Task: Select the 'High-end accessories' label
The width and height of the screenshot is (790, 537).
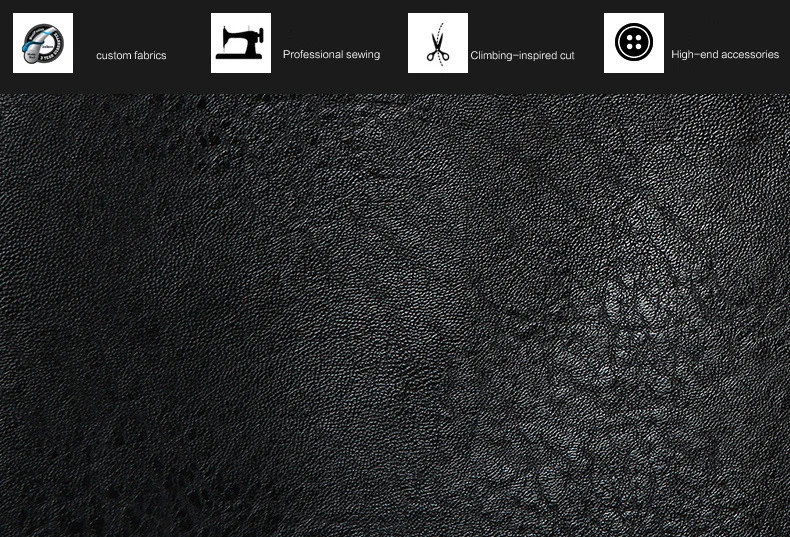Action: (x=725, y=54)
